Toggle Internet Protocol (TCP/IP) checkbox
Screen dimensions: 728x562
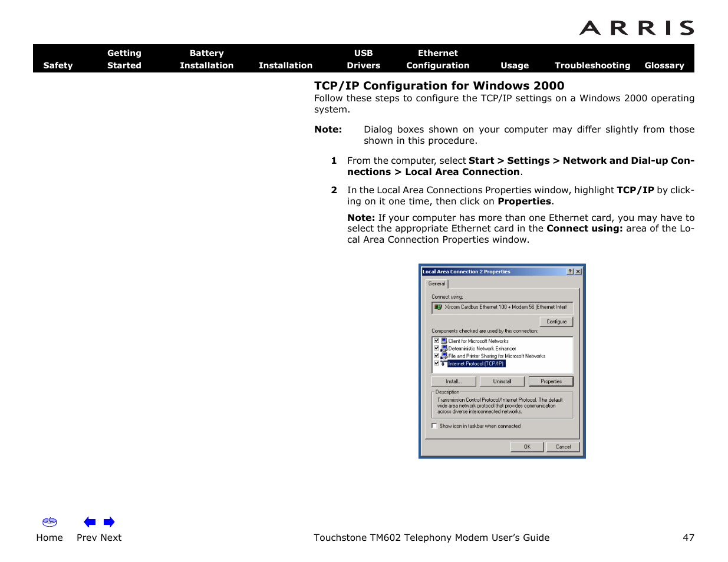click(x=437, y=363)
